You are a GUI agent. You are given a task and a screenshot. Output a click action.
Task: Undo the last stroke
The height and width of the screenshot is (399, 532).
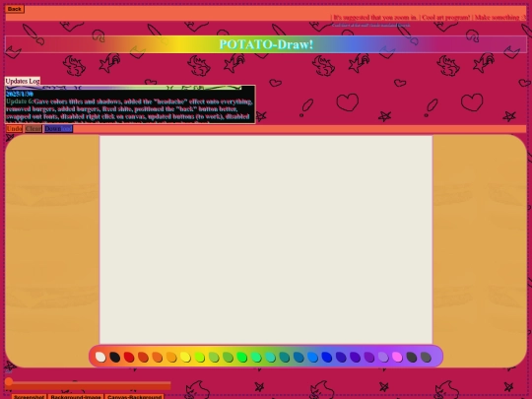coord(14,129)
